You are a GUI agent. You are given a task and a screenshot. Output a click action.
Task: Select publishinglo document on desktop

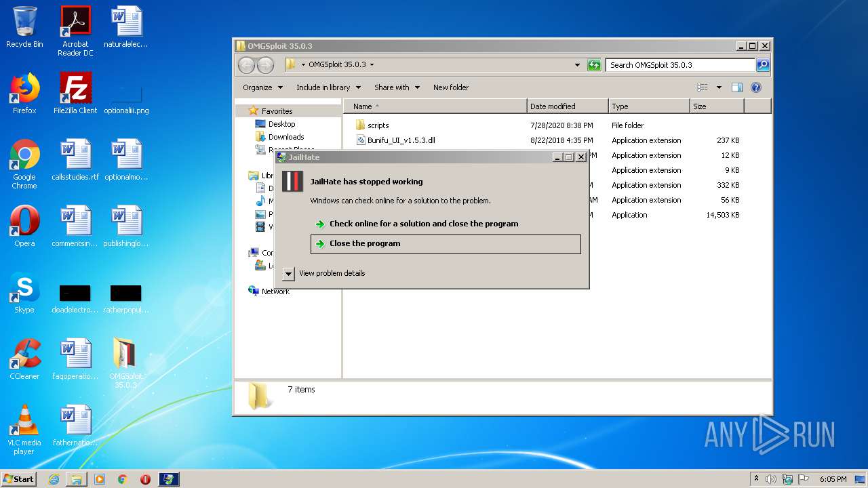click(126, 226)
